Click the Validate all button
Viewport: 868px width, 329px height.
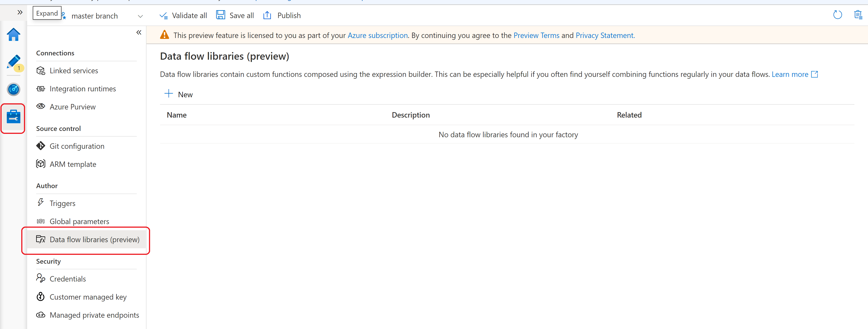pyautogui.click(x=183, y=15)
